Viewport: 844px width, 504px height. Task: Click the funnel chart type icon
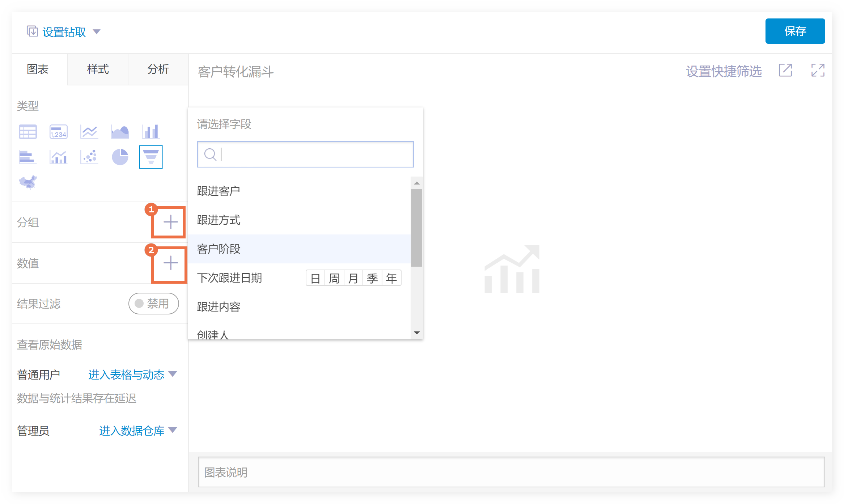coord(150,157)
